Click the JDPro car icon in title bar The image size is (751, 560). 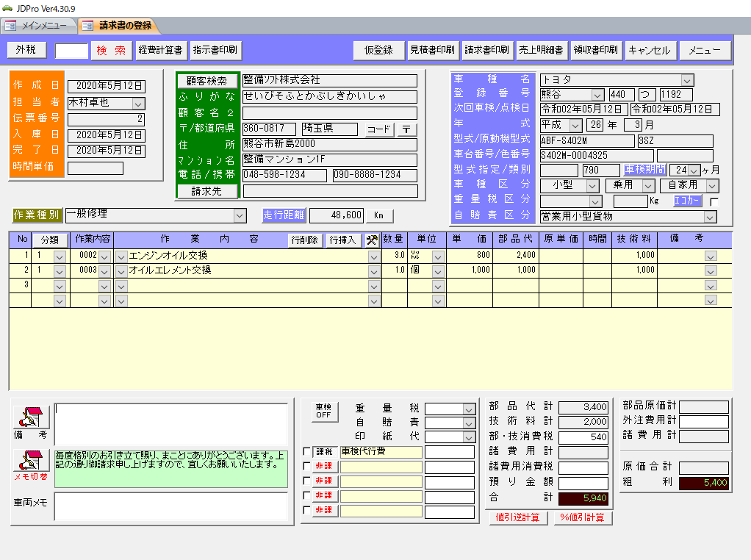(x=7, y=8)
